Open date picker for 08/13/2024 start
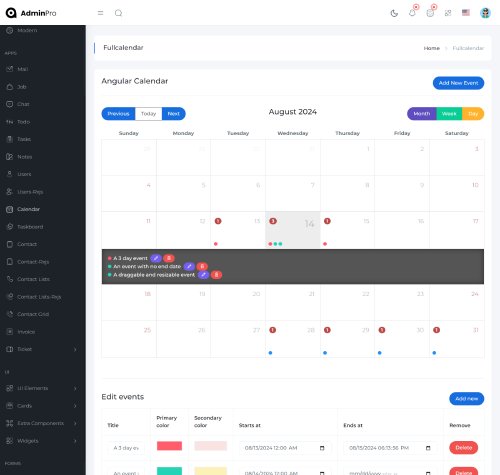The width and height of the screenshot is (500, 475). pyautogui.click(x=322, y=448)
